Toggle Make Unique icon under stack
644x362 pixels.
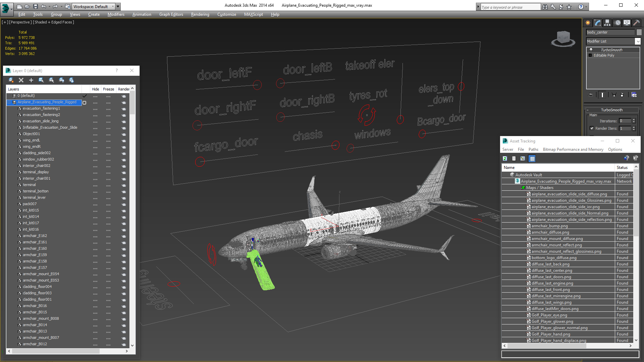pos(614,95)
